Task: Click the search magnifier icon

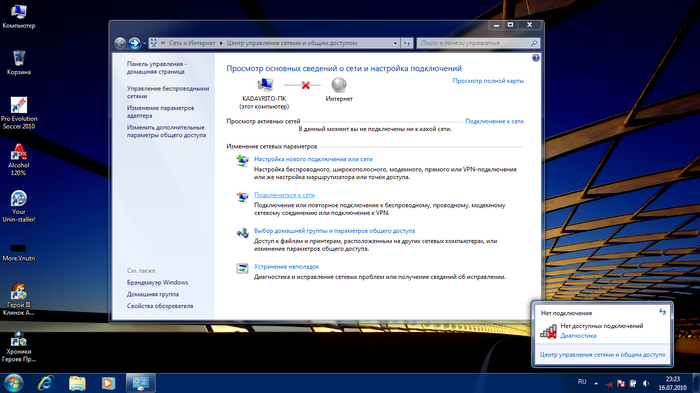Action: 534,43
